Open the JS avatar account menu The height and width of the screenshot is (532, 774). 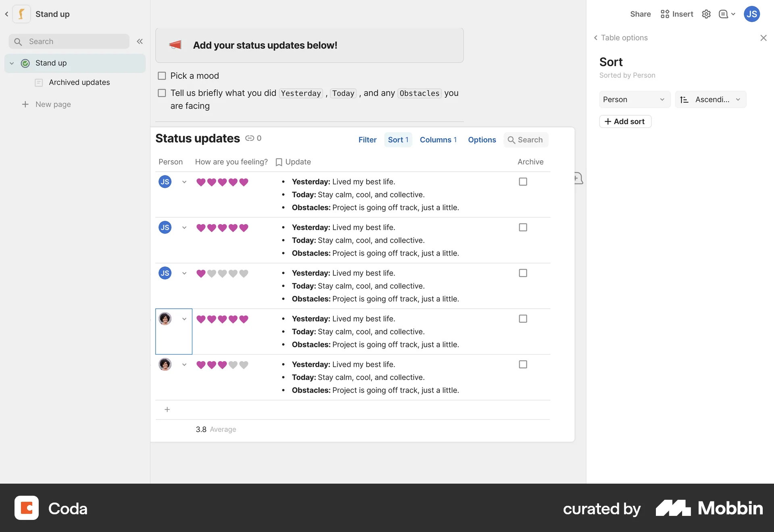751,14
